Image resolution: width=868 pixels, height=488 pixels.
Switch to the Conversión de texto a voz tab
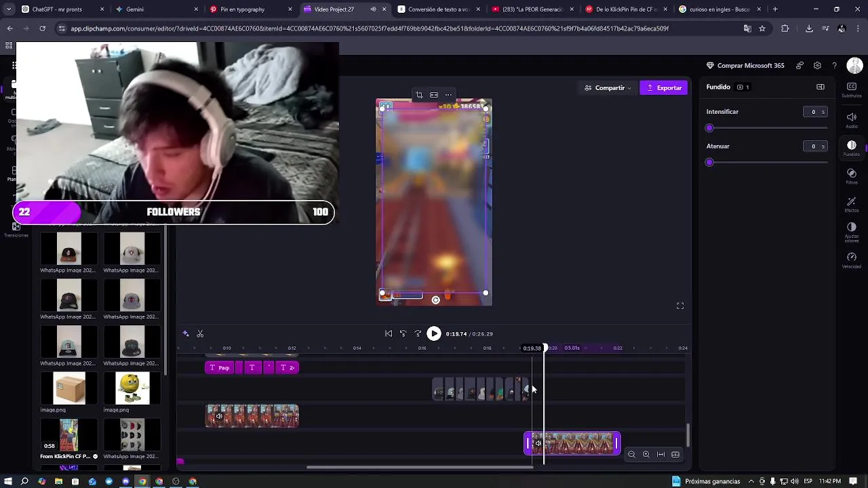click(438, 9)
